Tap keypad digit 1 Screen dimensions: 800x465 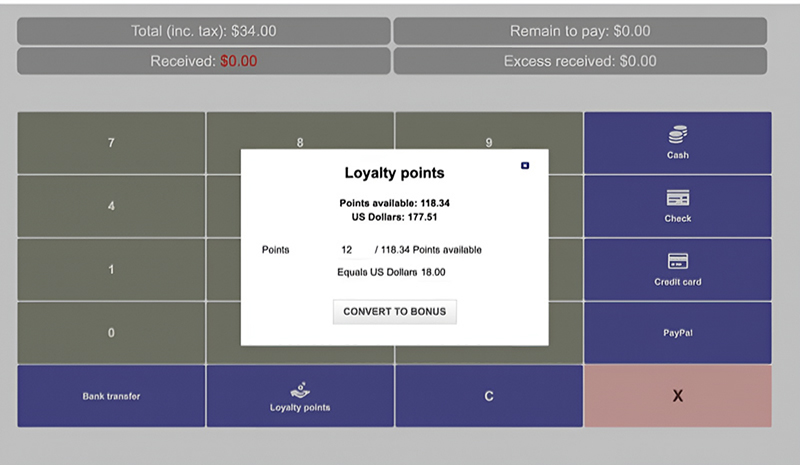pyautogui.click(x=111, y=270)
